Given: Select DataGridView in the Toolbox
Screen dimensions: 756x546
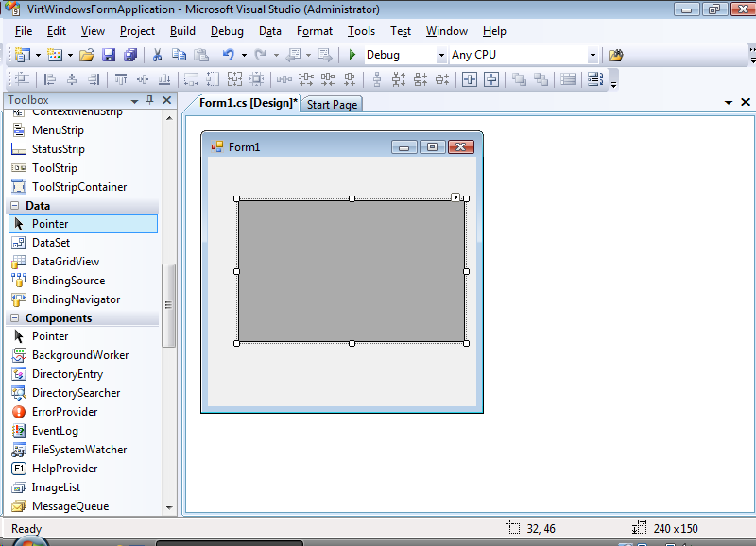Looking at the screenshot, I should tap(65, 262).
